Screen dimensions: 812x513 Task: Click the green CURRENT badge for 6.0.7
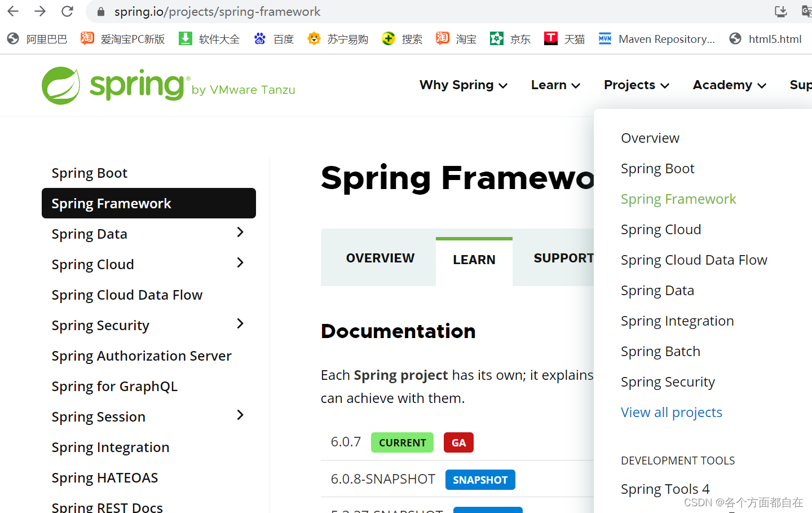tap(403, 442)
